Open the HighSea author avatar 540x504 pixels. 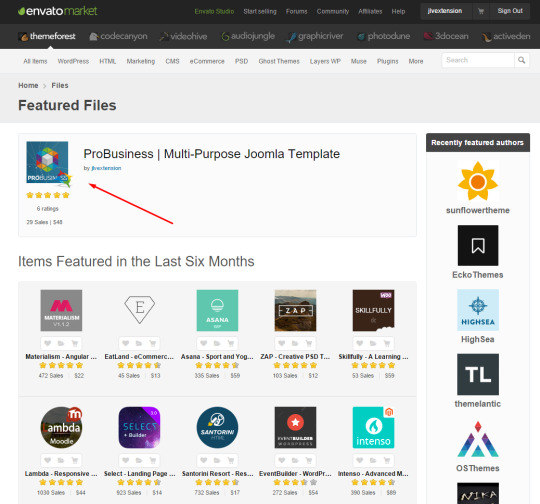tap(478, 310)
